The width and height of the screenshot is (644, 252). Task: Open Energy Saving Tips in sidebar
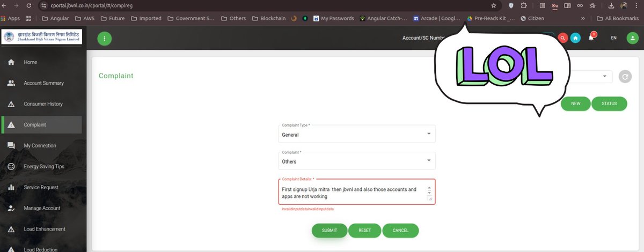pyautogui.click(x=42, y=167)
